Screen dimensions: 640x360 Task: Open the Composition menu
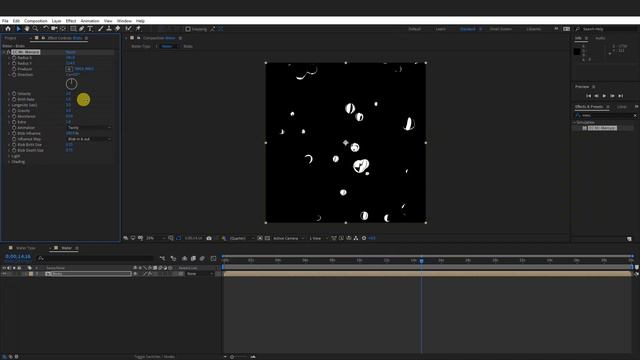[x=36, y=20]
